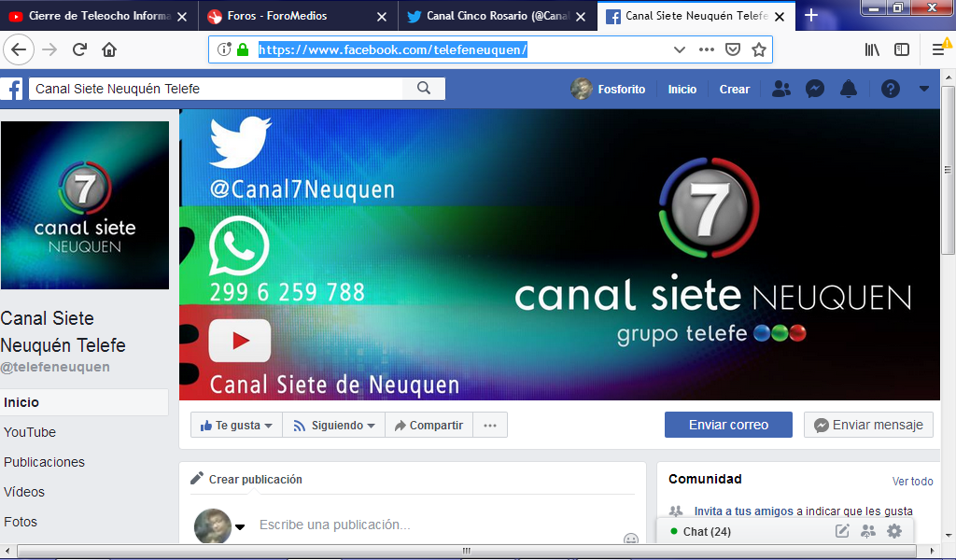Click the horizontal scrollbar thumb

467,551
